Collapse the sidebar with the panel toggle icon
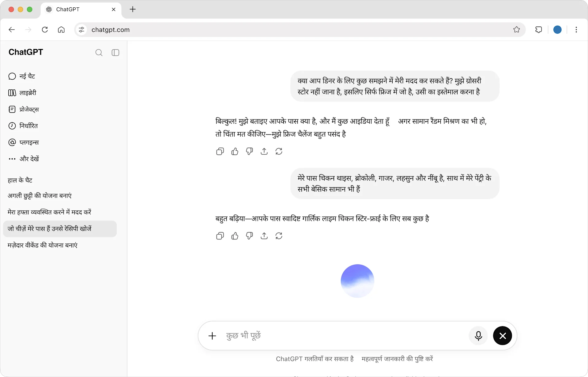 115,53
